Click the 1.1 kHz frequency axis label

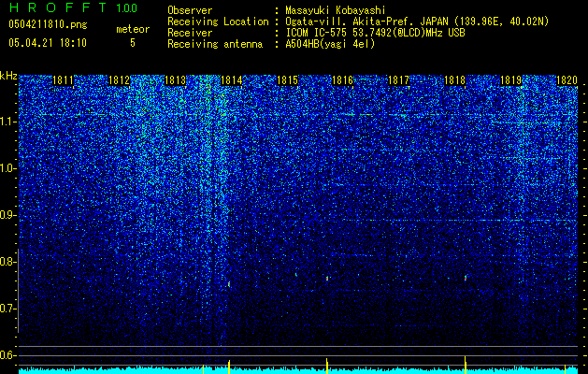7,122
